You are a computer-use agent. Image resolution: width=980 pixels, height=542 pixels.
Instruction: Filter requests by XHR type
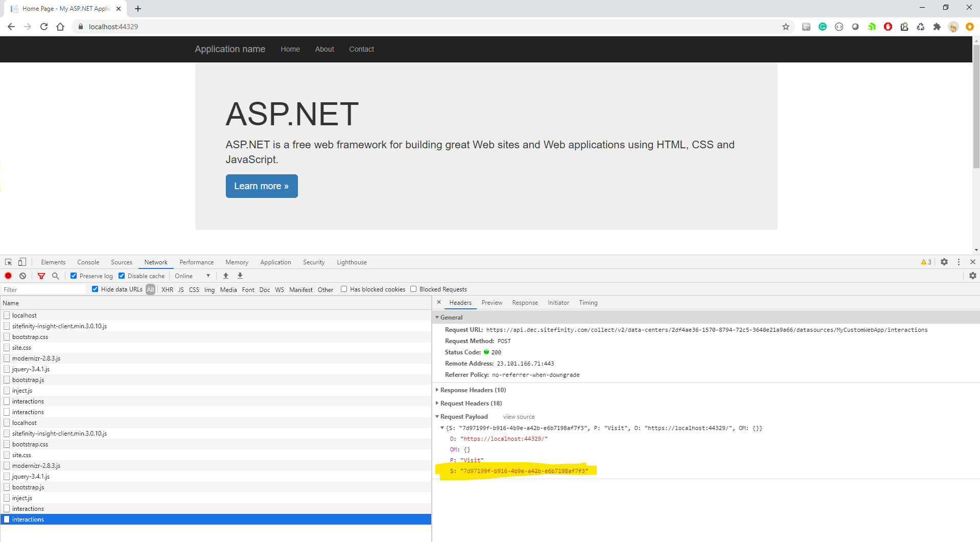[167, 289]
